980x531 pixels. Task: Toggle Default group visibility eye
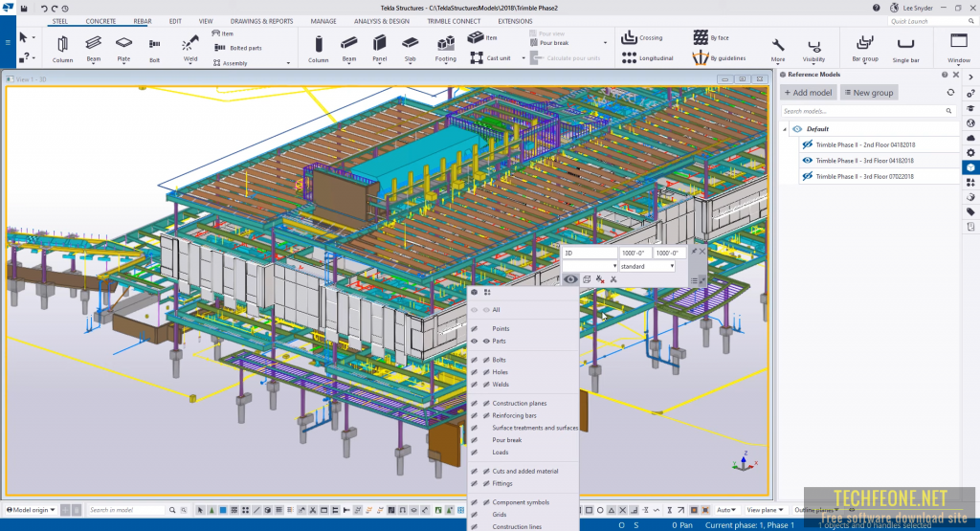point(797,129)
